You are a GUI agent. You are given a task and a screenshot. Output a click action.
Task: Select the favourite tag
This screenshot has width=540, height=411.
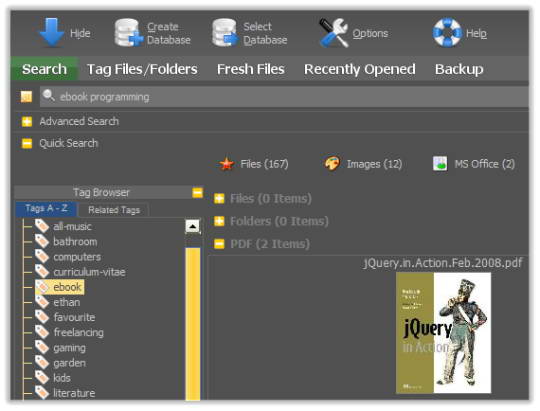click(74, 317)
